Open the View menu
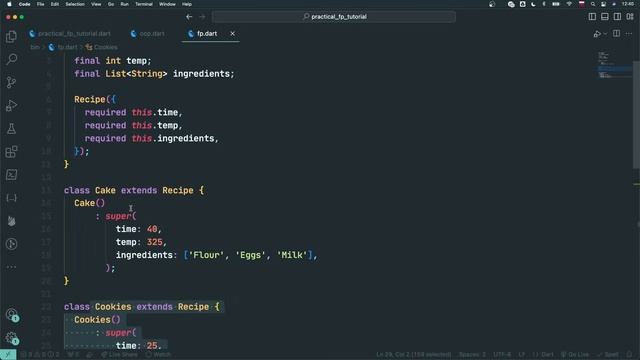This screenshot has width=640, height=360. click(x=96, y=4)
